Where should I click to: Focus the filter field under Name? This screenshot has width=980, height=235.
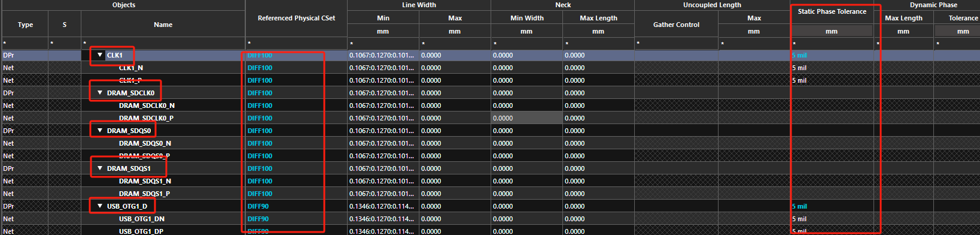[x=163, y=43]
